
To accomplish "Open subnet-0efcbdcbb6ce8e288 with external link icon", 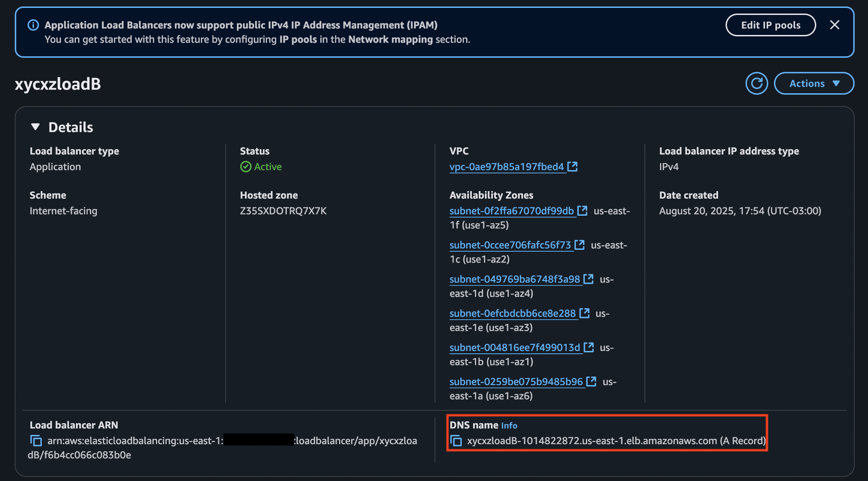I will [x=585, y=313].
